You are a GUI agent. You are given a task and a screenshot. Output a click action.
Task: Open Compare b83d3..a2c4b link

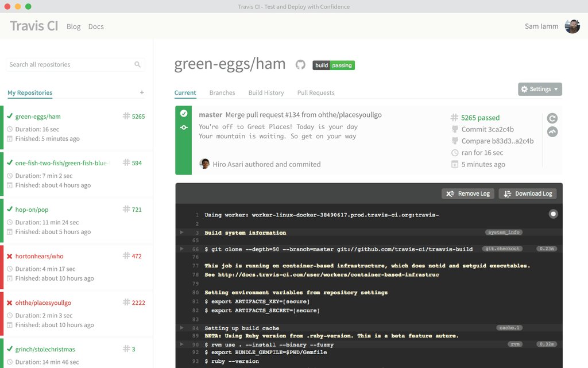click(498, 141)
